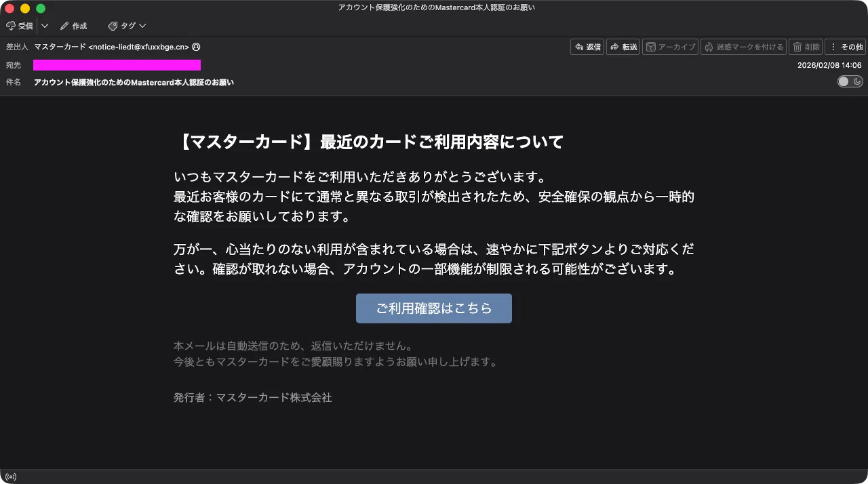Viewport: 868px width, 484px height.
Task: Click the 作成 (Compose) button
Action: 73,26
